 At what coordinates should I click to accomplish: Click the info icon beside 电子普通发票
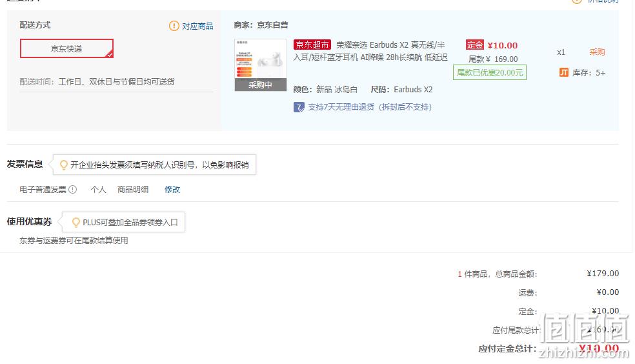pyautogui.click(x=72, y=189)
